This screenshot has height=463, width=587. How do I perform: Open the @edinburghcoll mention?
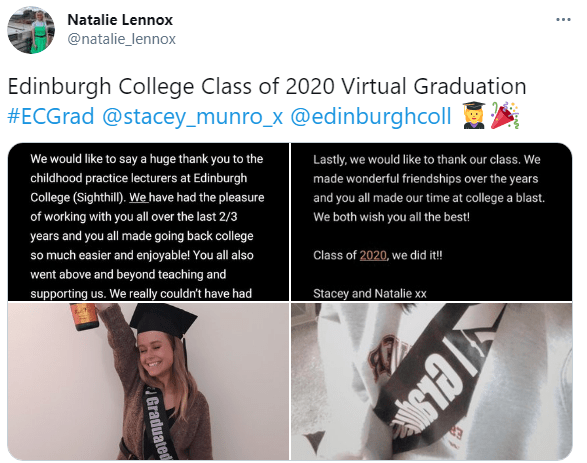click(x=371, y=116)
